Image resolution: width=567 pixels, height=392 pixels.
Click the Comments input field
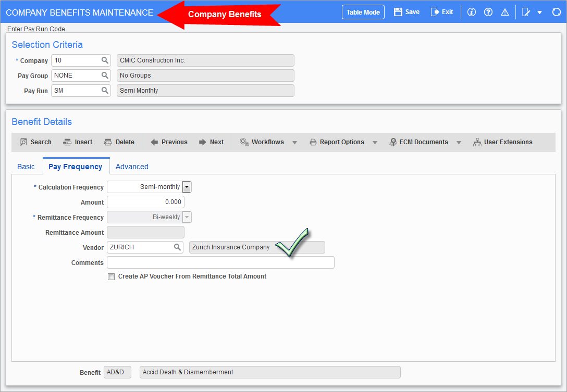pos(220,262)
